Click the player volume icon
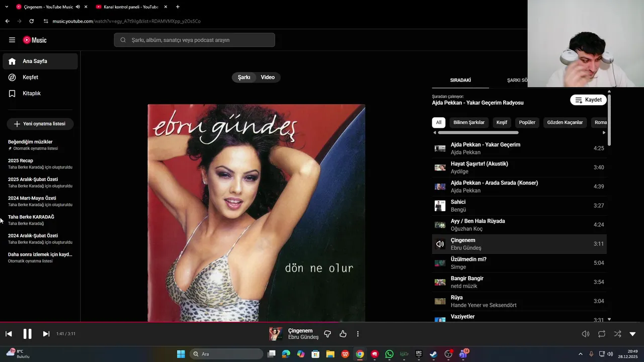This screenshot has height=362, width=644. pyautogui.click(x=586, y=334)
